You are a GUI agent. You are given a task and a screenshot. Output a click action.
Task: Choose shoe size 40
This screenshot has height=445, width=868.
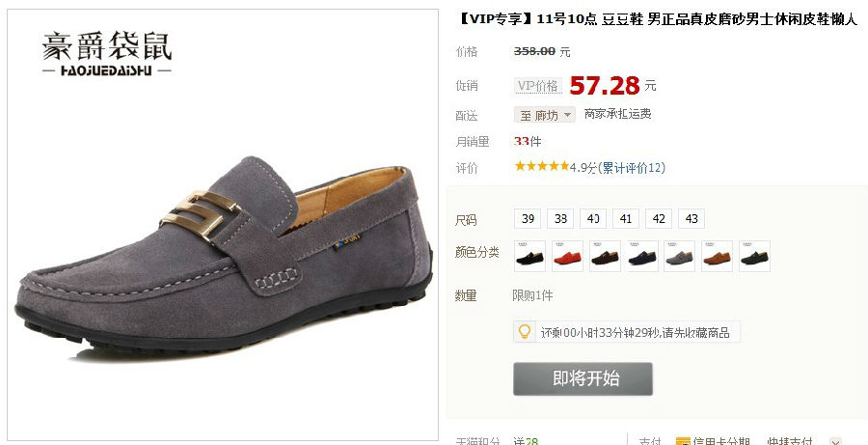593,219
